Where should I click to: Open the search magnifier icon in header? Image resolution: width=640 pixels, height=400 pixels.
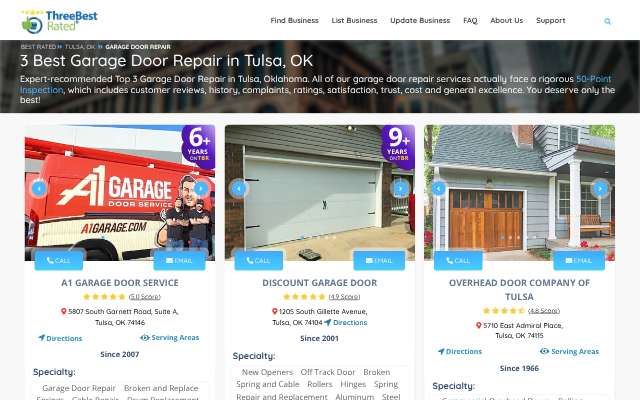point(607,21)
